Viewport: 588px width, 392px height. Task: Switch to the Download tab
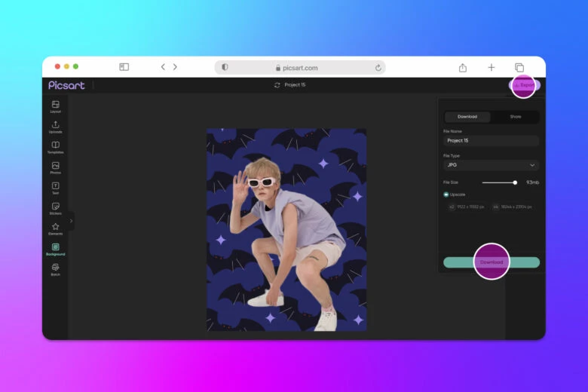467,117
